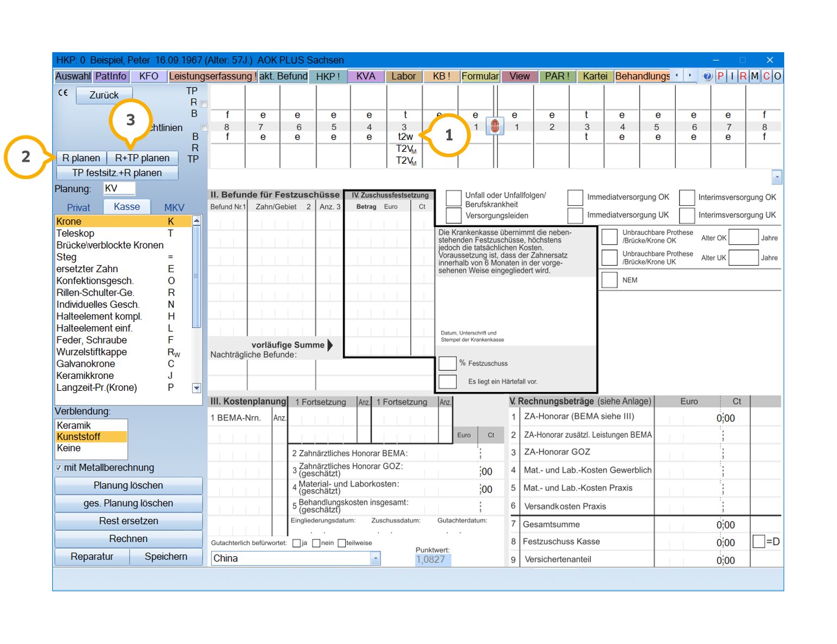Select the MKV tab
Screen dimensions: 837x644
click(x=174, y=207)
